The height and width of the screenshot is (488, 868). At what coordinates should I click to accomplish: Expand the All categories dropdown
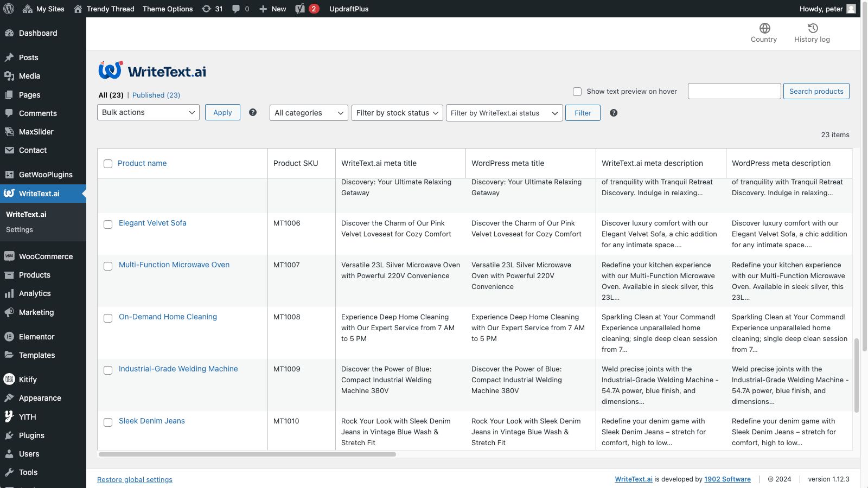(x=309, y=113)
